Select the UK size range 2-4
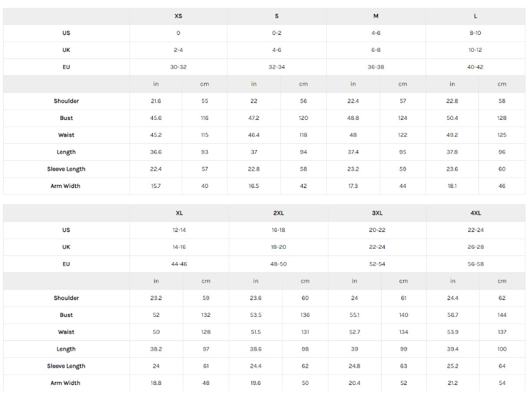 pos(178,50)
